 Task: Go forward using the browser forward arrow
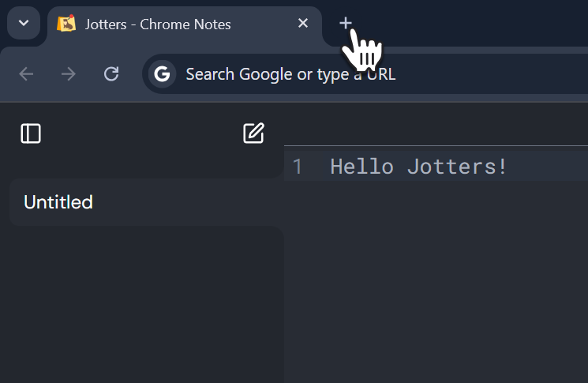(x=69, y=74)
